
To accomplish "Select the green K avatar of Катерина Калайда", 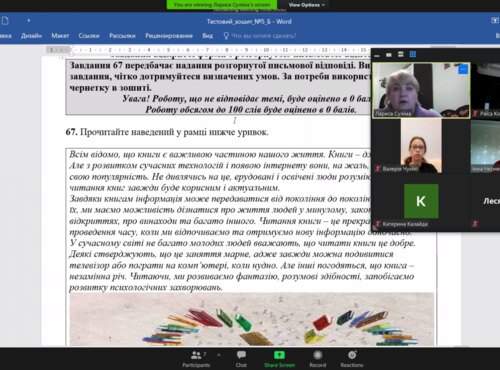I will (421, 201).
